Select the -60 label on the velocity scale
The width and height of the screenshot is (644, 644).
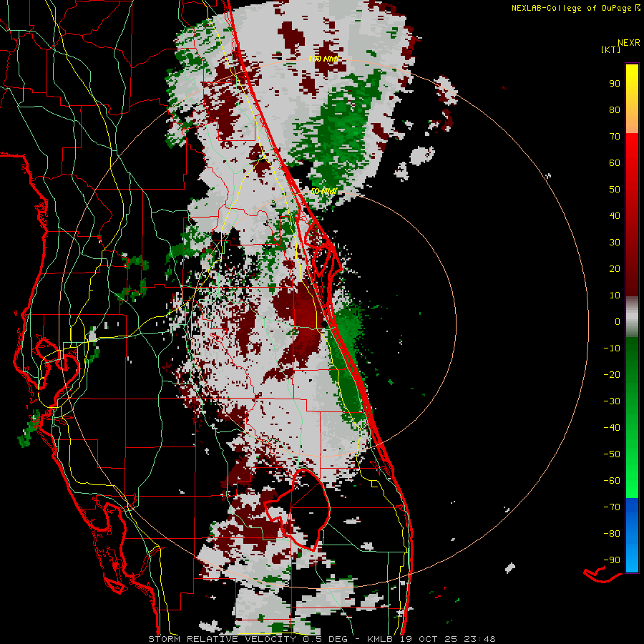(x=612, y=481)
